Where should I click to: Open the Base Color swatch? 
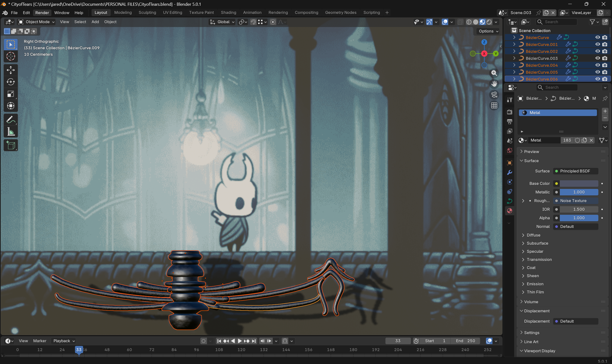click(x=579, y=184)
